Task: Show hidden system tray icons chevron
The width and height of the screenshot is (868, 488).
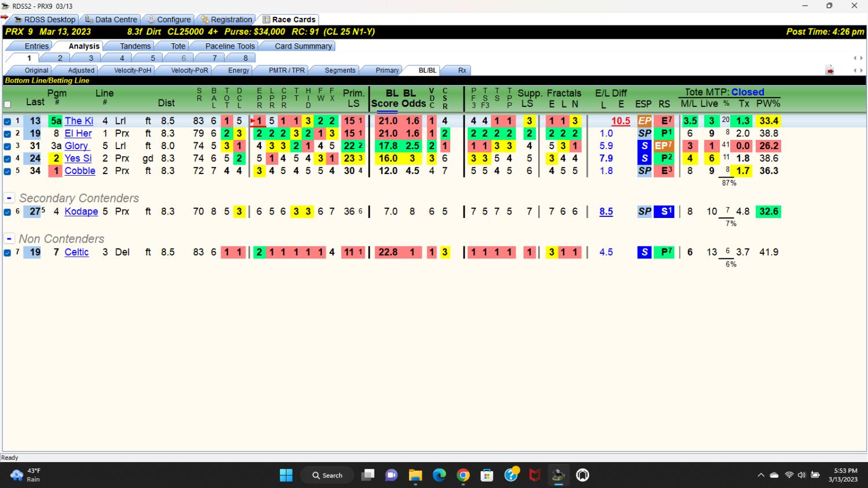Action: click(760, 475)
